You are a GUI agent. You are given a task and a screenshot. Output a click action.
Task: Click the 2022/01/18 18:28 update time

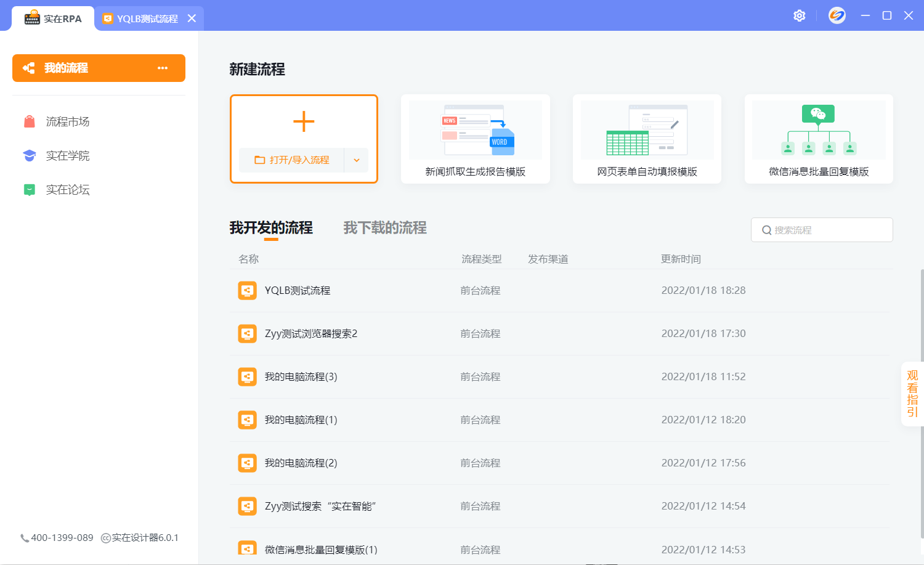703,290
